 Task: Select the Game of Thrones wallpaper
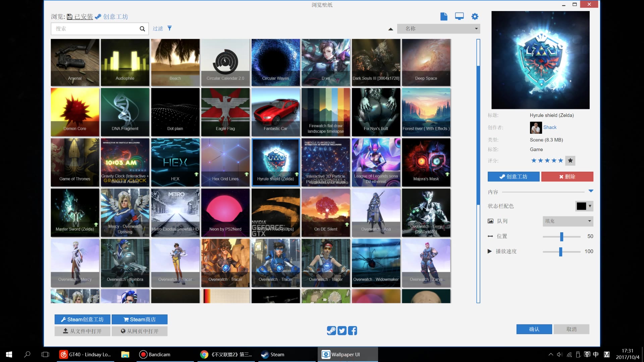(x=75, y=162)
